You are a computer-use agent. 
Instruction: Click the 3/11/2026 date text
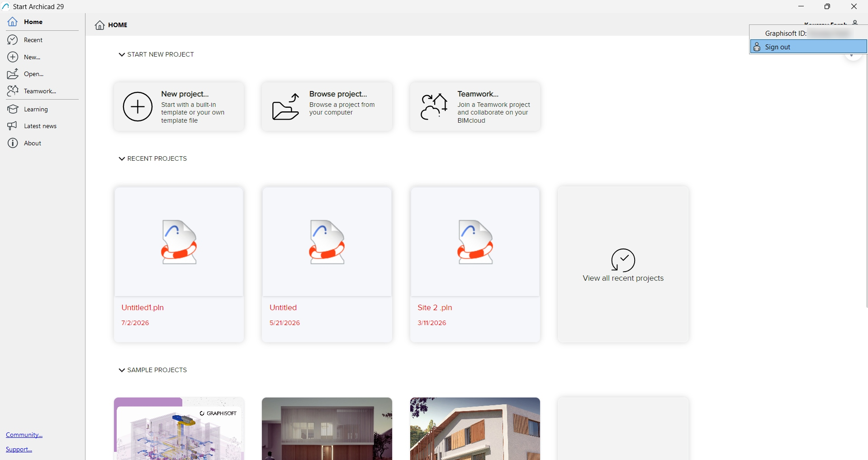tap(432, 323)
